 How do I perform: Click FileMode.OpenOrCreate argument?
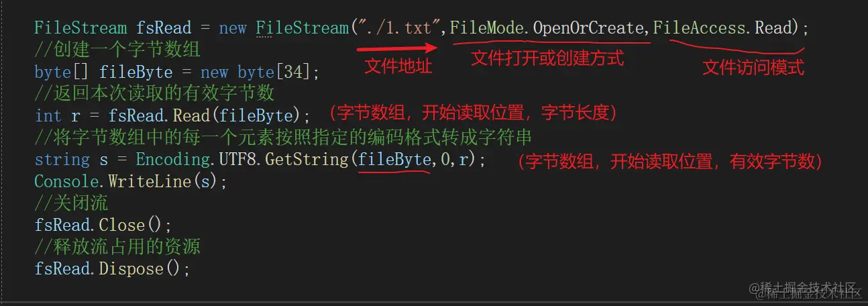pyautogui.click(x=548, y=28)
